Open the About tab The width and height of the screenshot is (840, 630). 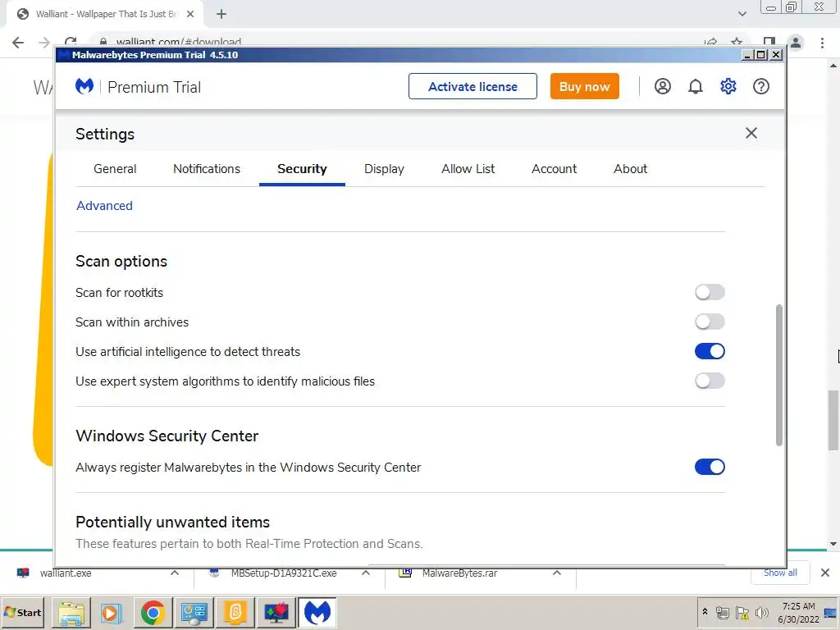tap(631, 169)
